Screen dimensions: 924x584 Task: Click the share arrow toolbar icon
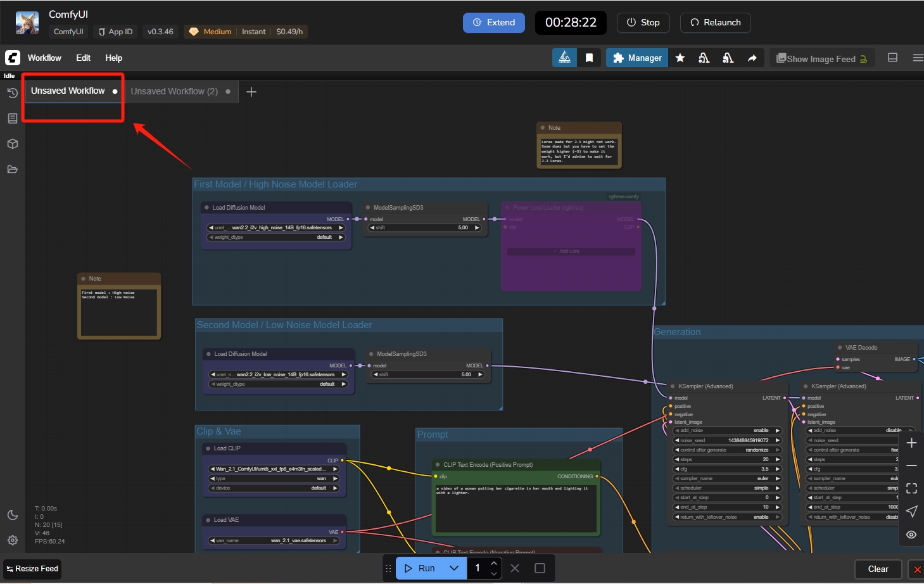pyautogui.click(x=752, y=58)
